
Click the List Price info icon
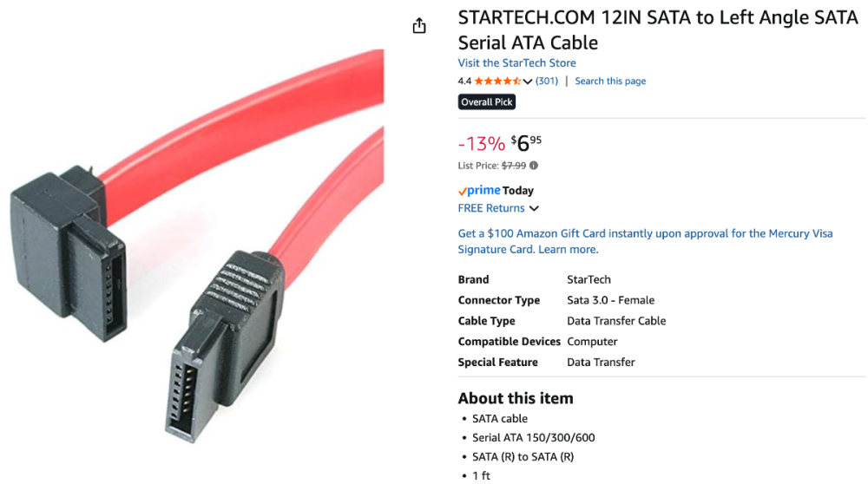pyautogui.click(x=534, y=166)
